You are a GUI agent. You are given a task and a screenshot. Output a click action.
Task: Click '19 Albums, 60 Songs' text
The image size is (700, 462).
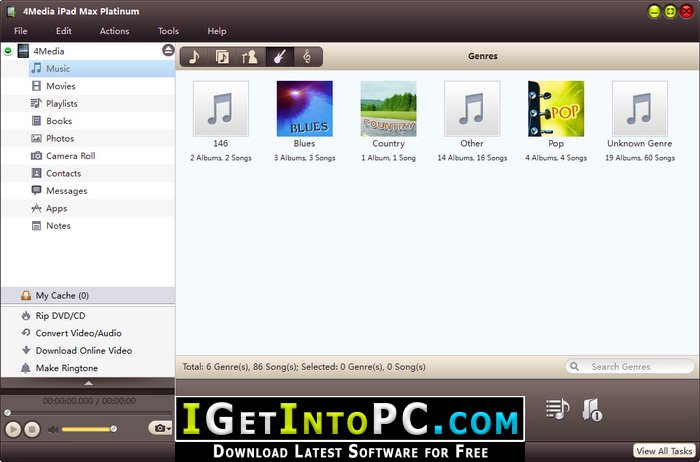640,158
